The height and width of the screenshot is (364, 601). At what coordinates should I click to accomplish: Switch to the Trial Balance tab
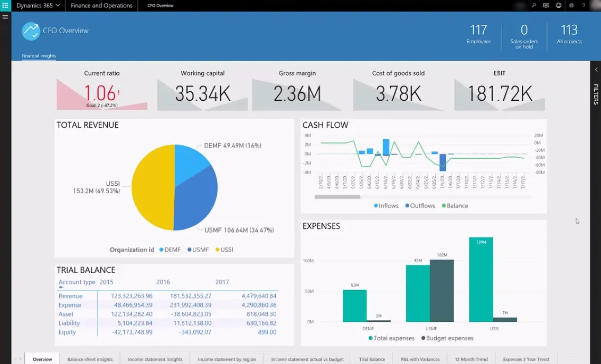click(x=372, y=359)
